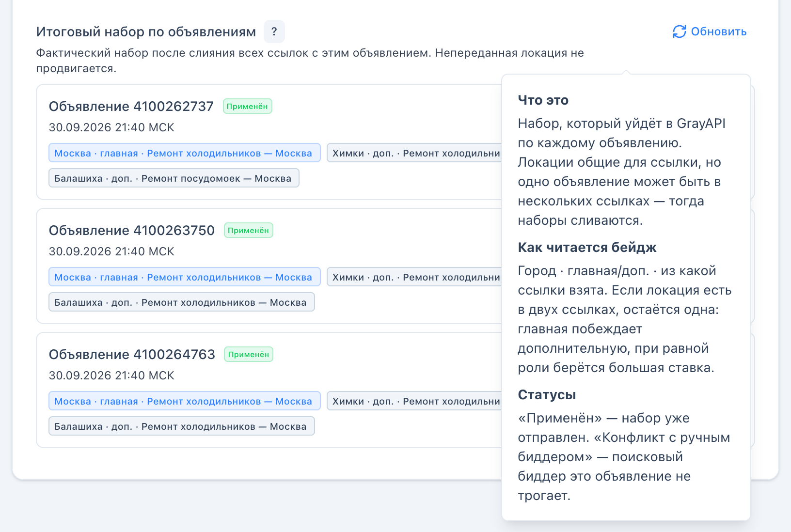Click the Как читается бейдж tooltip heading
The height and width of the screenshot is (532, 791).
coord(587,248)
